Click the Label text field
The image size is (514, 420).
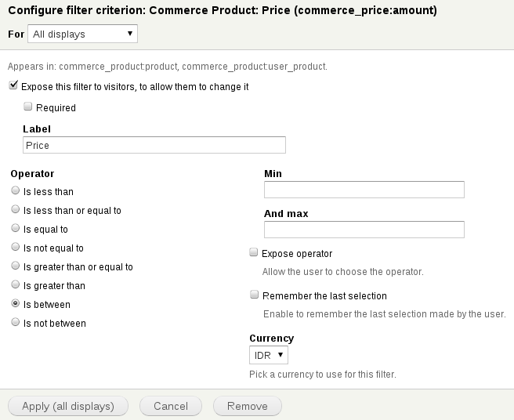pos(154,145)
